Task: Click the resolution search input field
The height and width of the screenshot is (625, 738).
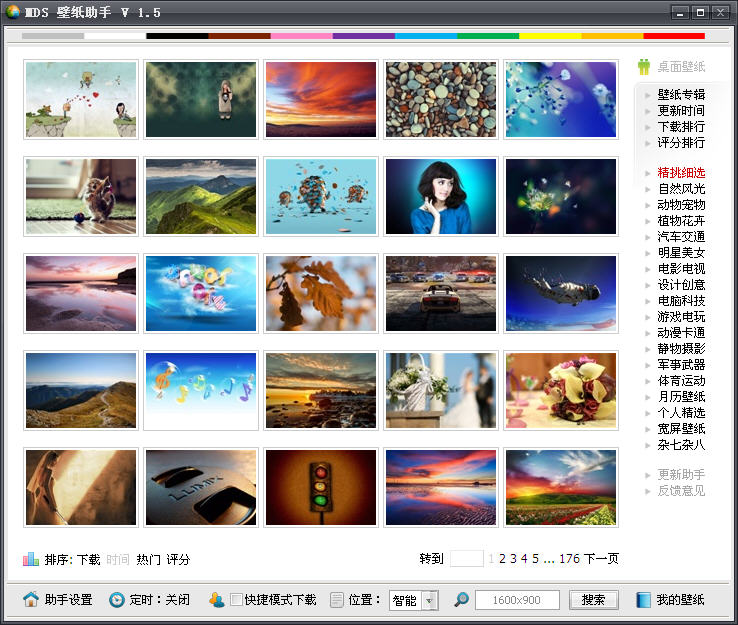Action: pyautogui.click(x=517, y=600)
